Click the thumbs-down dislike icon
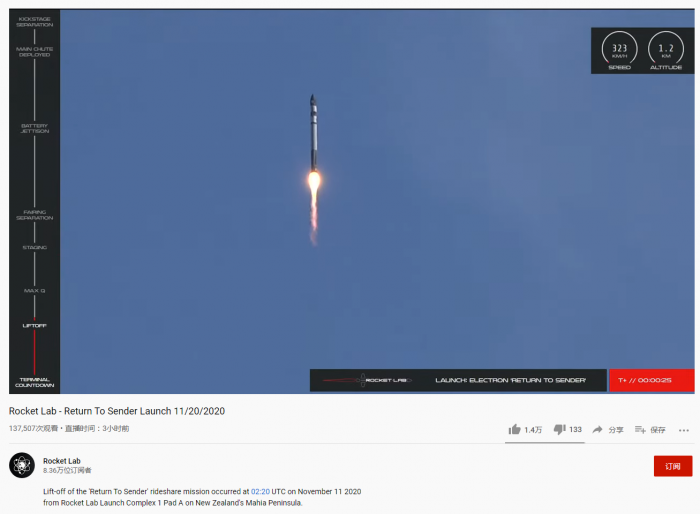This screenshot has width=700, height=514. 560,429
